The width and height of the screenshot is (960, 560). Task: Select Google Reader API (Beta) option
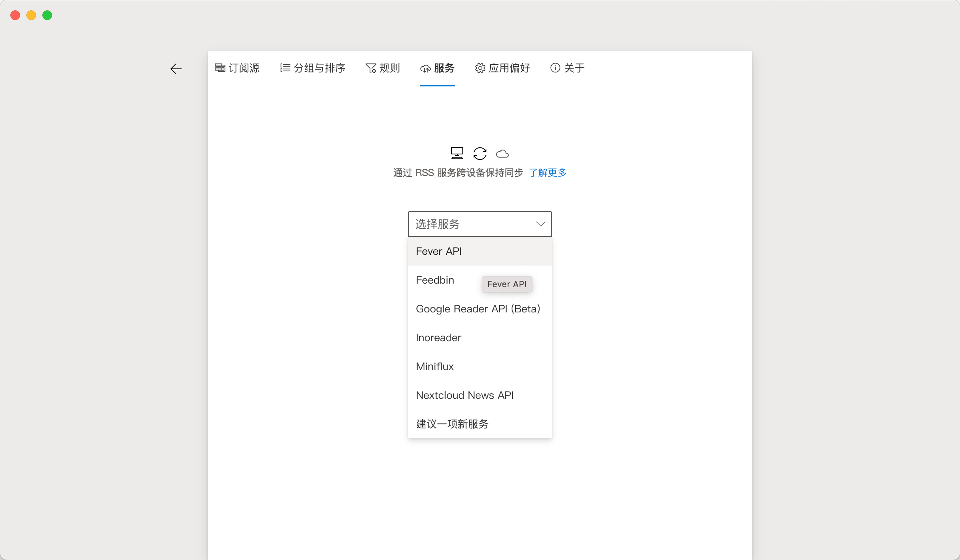[478, 309]
